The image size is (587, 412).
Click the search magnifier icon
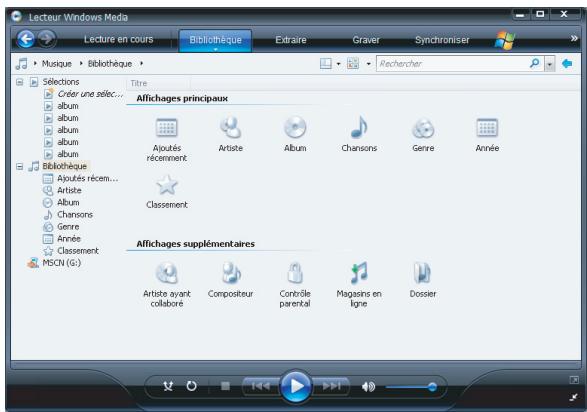click(x=535, y=63)
